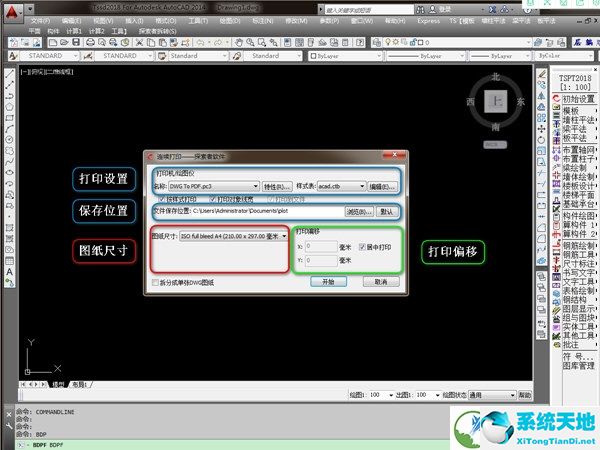Click the Plot printer toolbar icon

pos(90,42)
